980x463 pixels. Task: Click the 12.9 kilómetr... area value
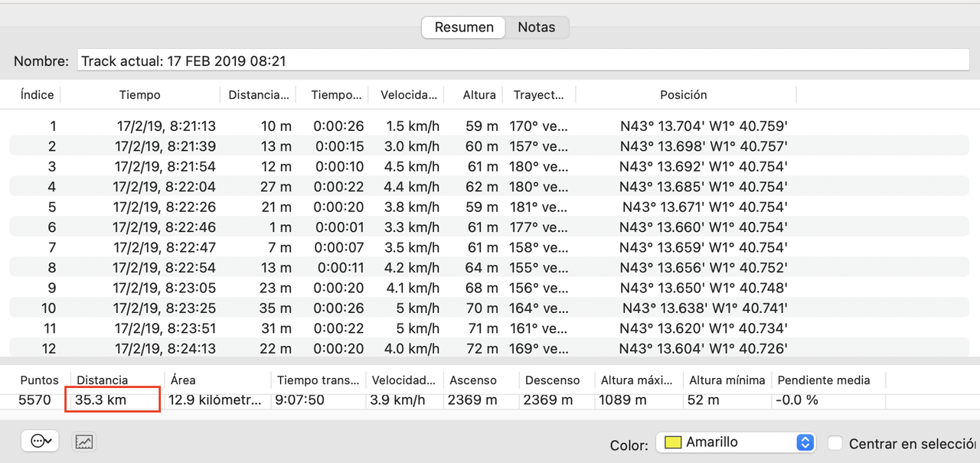pos(215,400)
